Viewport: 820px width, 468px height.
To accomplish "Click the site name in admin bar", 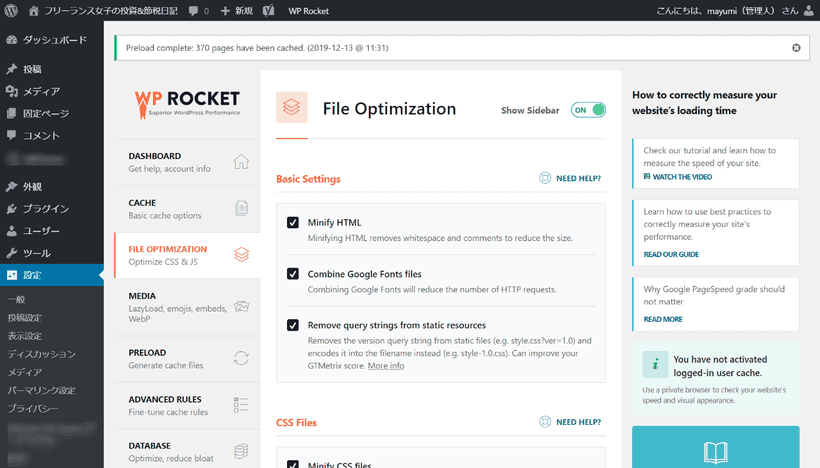I will [x=110, y=11].
